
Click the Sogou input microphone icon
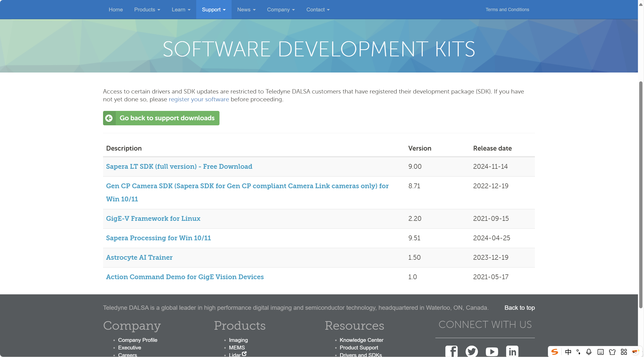589,352
